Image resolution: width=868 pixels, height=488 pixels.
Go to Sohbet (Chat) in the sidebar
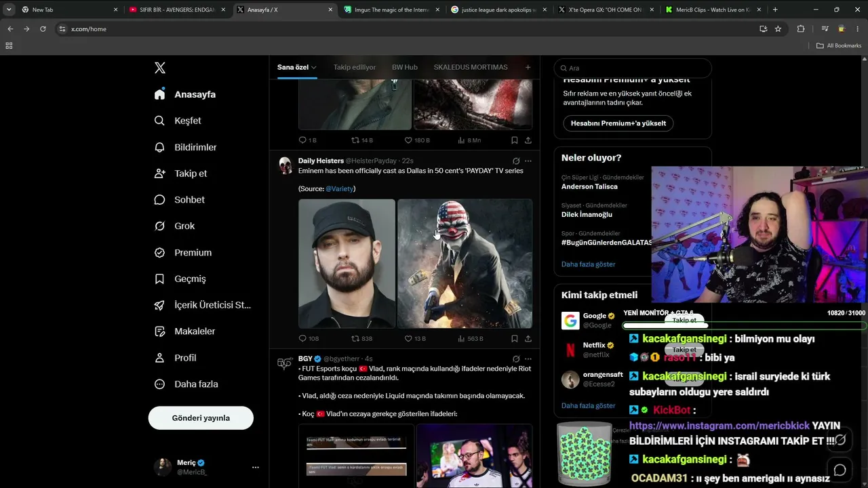[179, 200]
